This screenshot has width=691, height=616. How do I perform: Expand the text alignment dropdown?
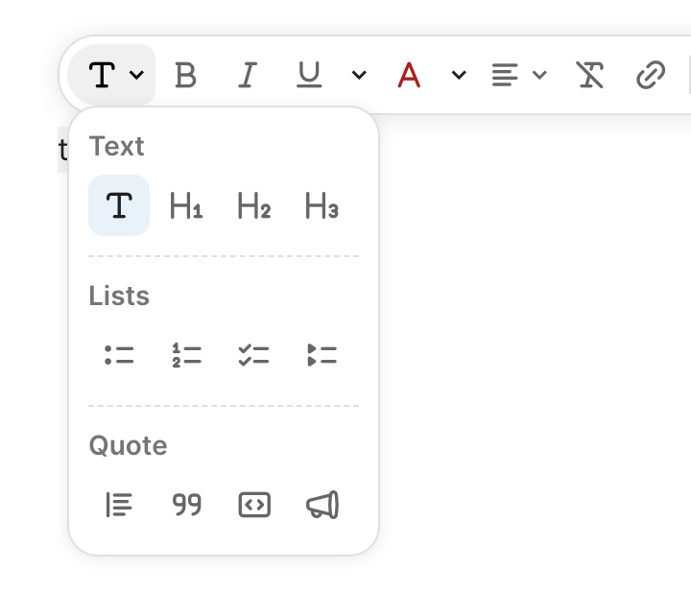coord(518,75)
